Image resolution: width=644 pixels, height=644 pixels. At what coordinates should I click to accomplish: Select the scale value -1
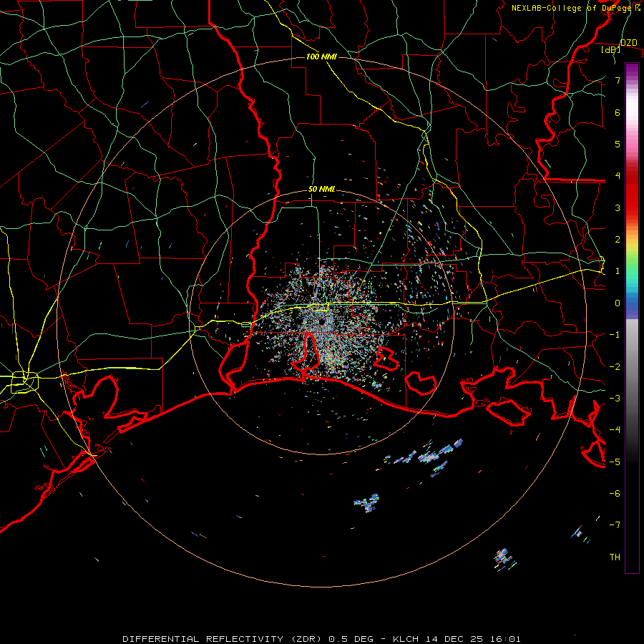coord(615,335)
